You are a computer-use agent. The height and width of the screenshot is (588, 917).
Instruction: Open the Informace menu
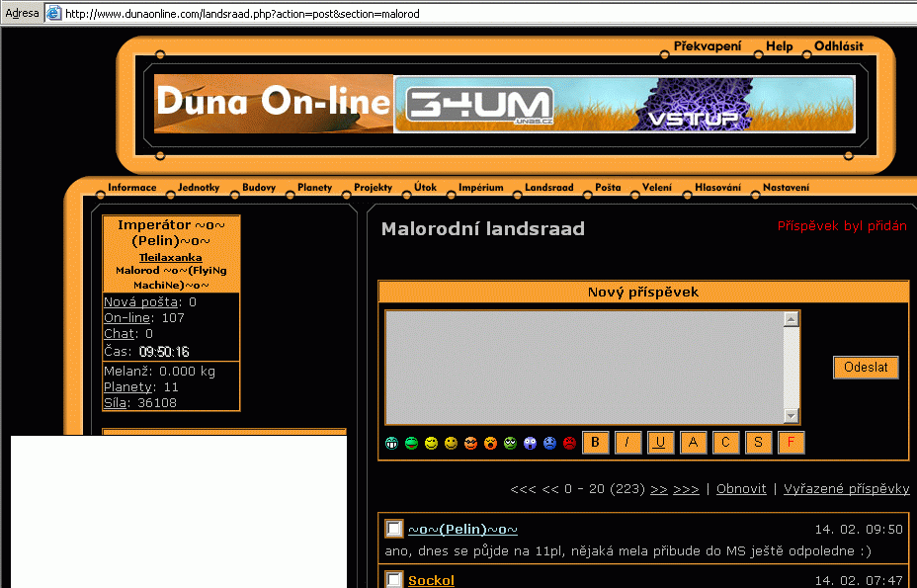pos(132,187)
